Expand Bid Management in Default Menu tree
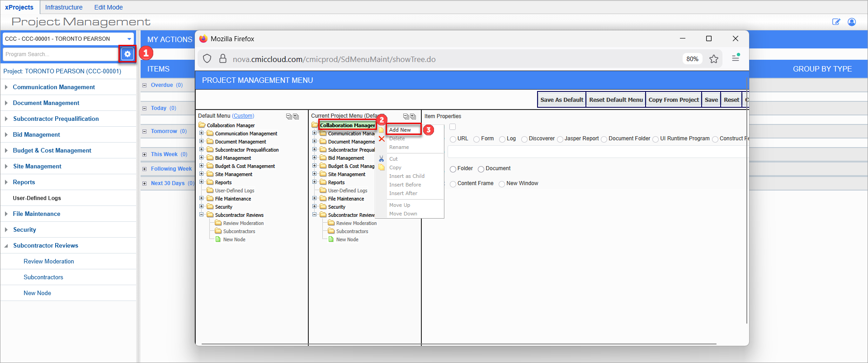 click(x=202, y=158)
